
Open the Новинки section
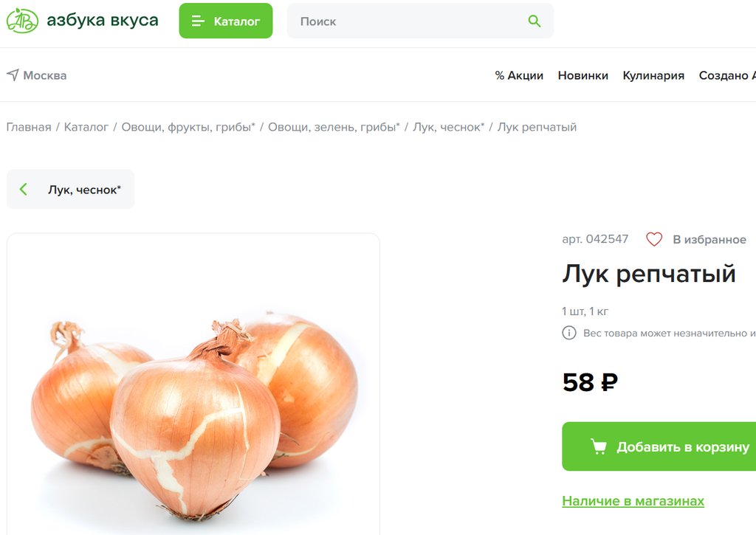pos(583,76)
